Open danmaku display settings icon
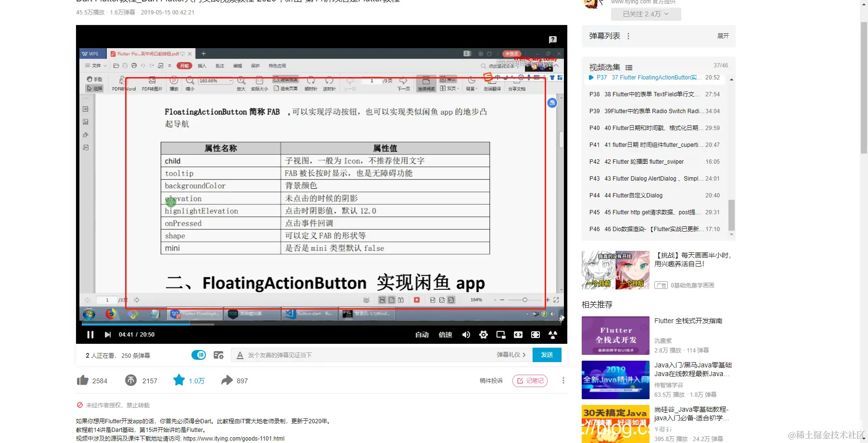 tap(218, 355)
